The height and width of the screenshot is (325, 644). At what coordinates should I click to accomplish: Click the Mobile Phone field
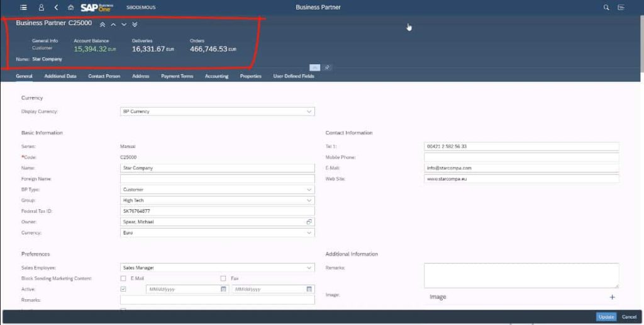(521, 157)
